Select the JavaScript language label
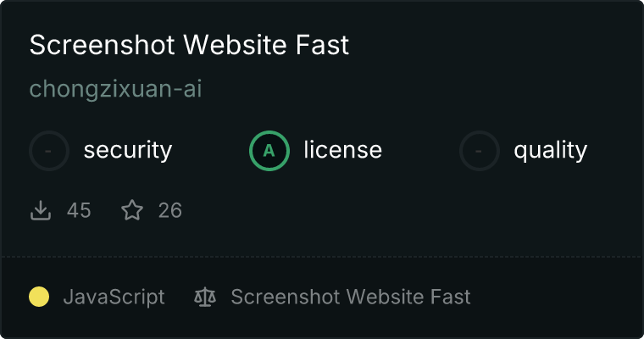644x339 pixels. click(x=114, y=297)
